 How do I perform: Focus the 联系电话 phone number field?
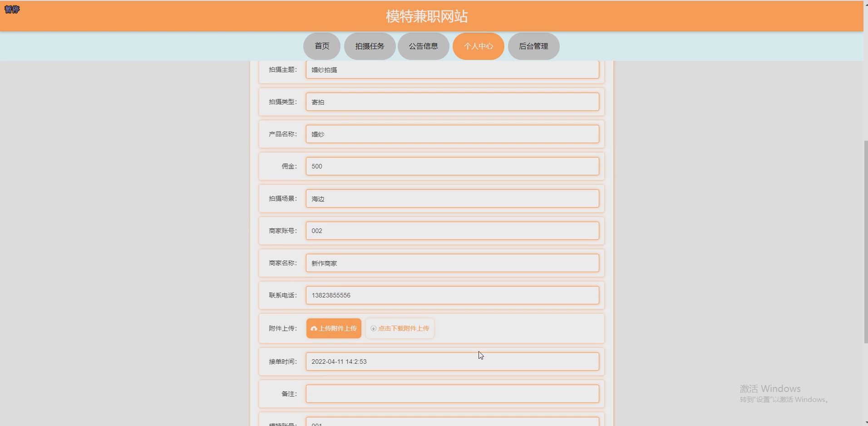coord(452,295)
